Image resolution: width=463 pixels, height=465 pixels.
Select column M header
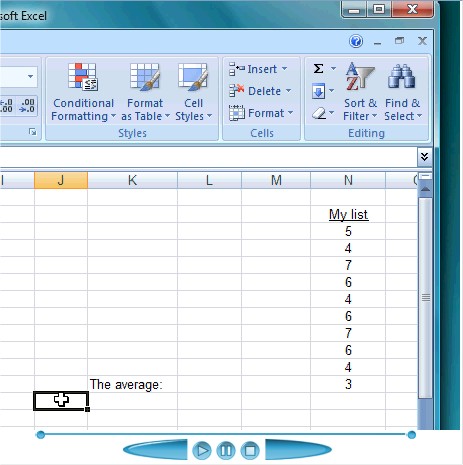click(x=276, y=180)
